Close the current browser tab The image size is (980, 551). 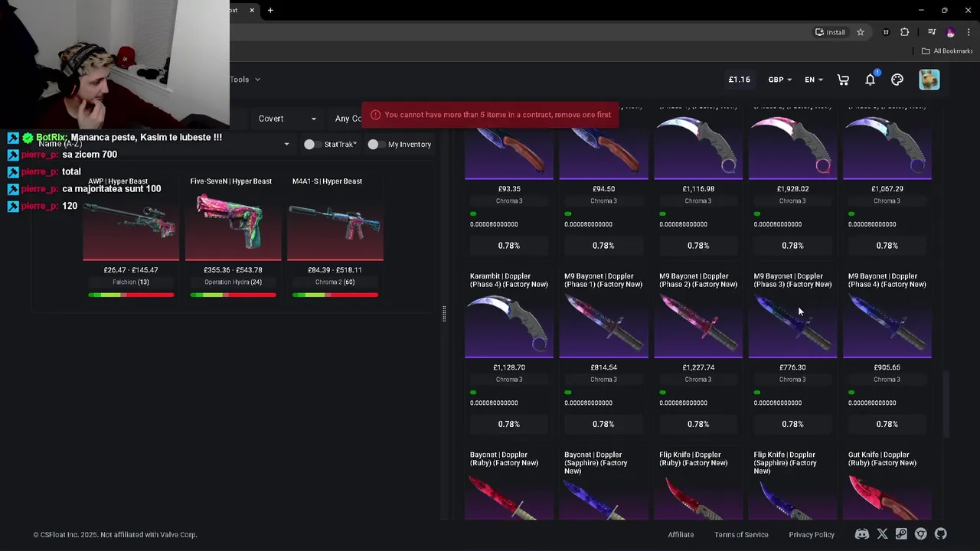(252, 10)
